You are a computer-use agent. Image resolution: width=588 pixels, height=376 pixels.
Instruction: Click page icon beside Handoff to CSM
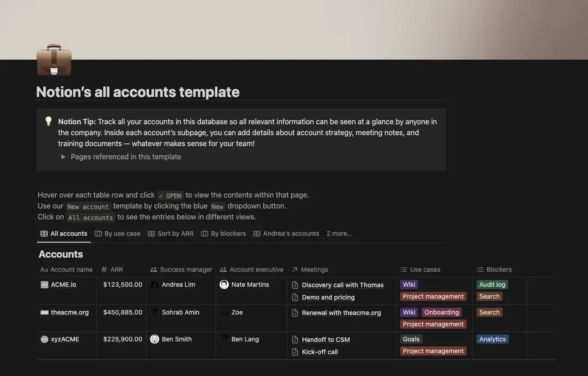pos(295,340)
